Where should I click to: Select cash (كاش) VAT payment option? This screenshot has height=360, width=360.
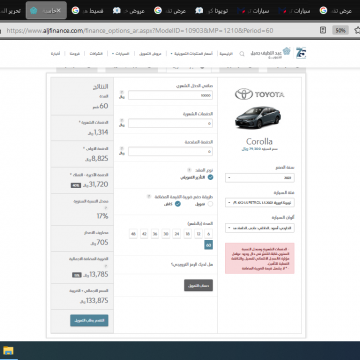(x=178, y=204)
